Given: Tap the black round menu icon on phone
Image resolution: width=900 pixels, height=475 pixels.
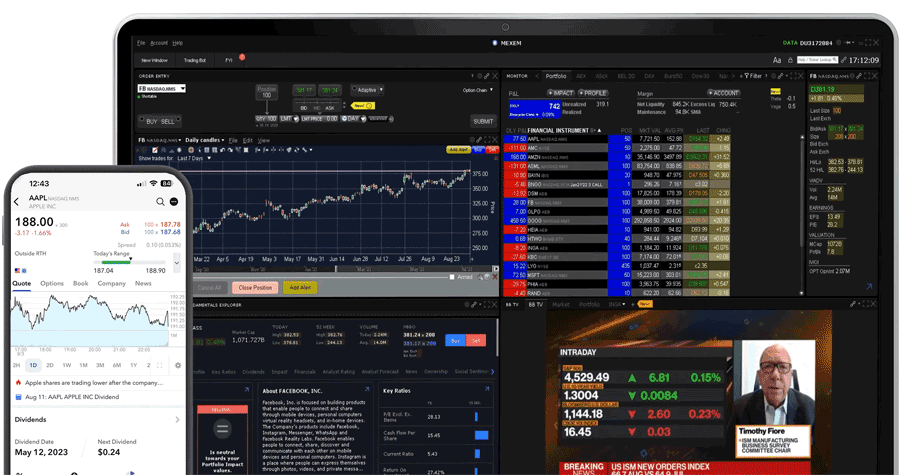Looking at the screenshot, I should [x=174, y=201].
